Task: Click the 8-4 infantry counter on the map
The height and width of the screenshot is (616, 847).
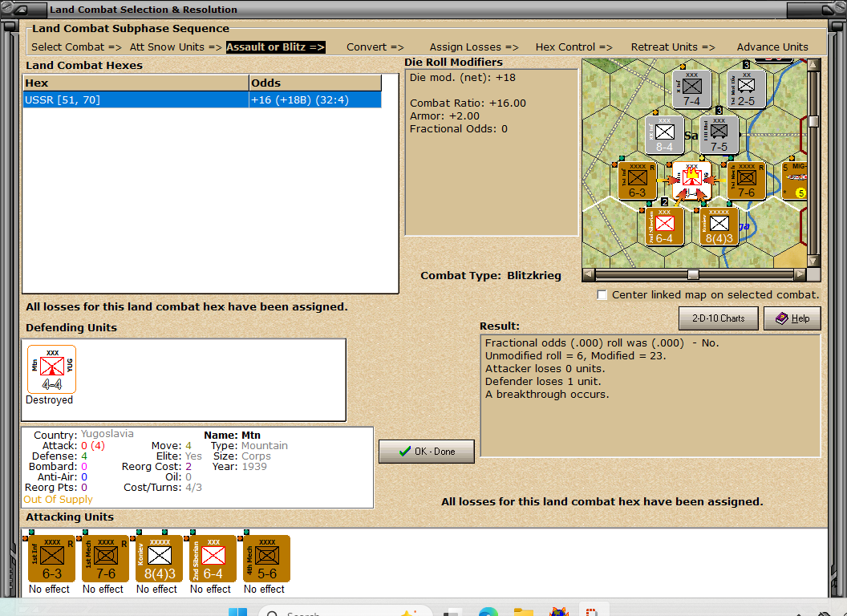Action: pos(664,135)
